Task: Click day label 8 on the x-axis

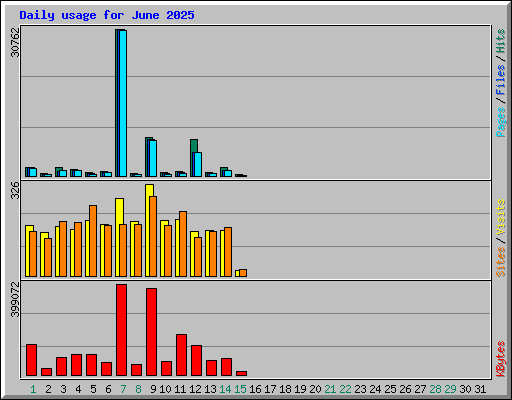Action: [x=138, y=389]
